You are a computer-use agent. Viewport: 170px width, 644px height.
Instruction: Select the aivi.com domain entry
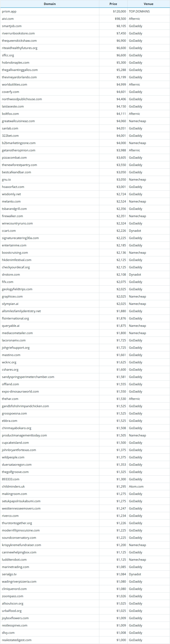pyautogui.click(x=8, y=19)
